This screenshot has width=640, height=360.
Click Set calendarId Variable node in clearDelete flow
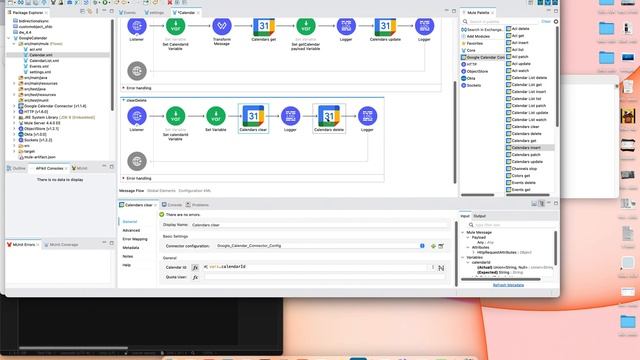176,116
